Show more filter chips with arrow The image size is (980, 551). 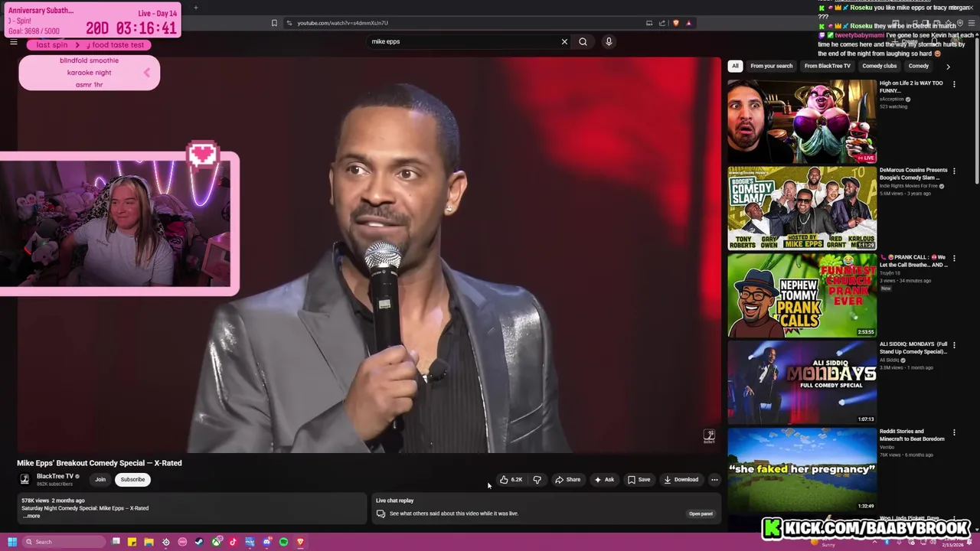pos(948,67)
